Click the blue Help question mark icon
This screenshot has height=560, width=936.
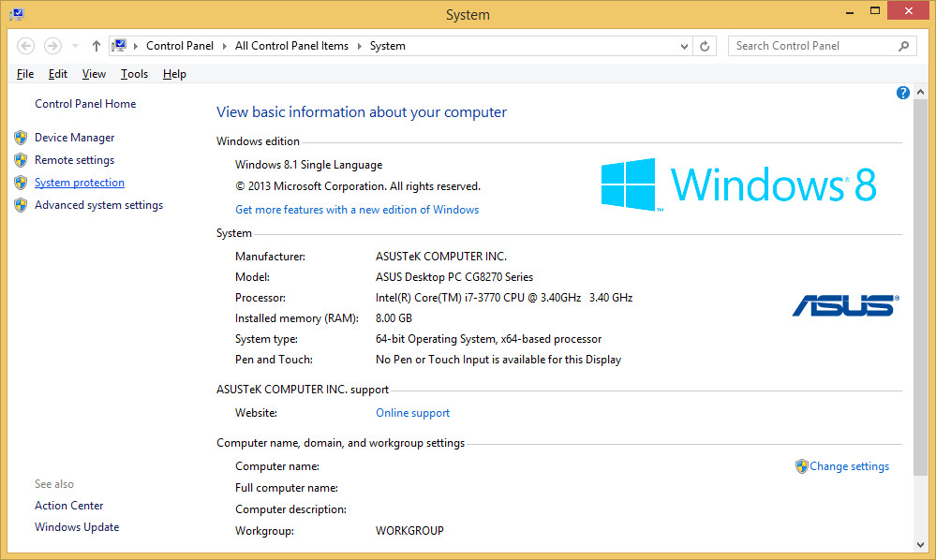[902, 93]
